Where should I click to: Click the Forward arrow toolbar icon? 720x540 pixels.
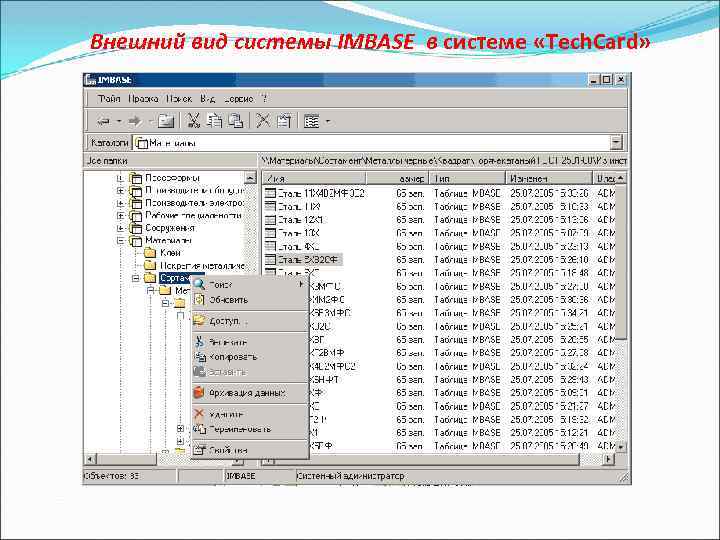(135, 121)
